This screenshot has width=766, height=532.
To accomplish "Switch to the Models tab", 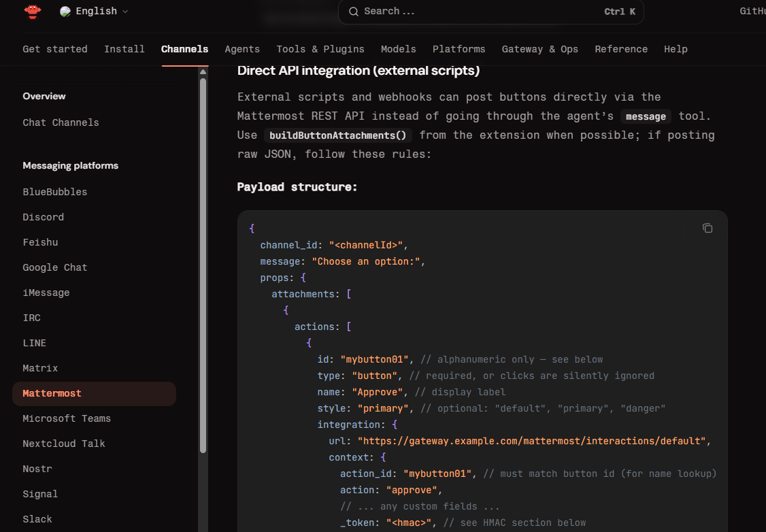I will tap(399, 49).
